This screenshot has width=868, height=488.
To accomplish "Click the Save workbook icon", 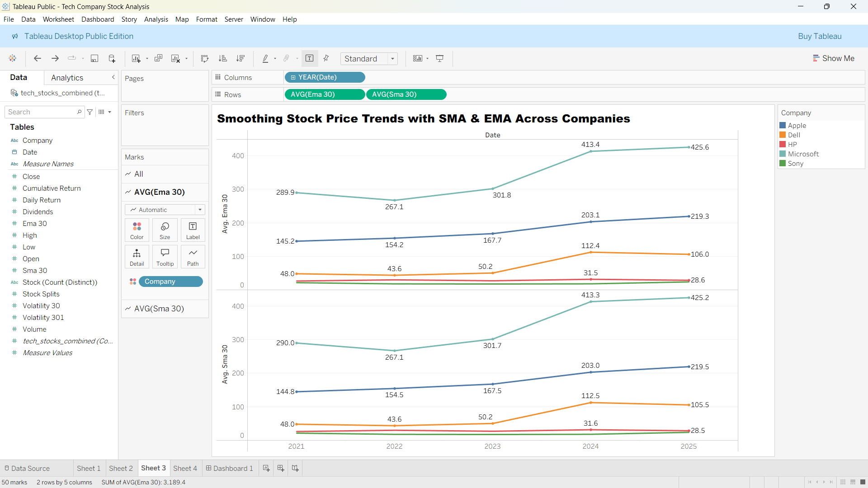I will coord(94,58).
